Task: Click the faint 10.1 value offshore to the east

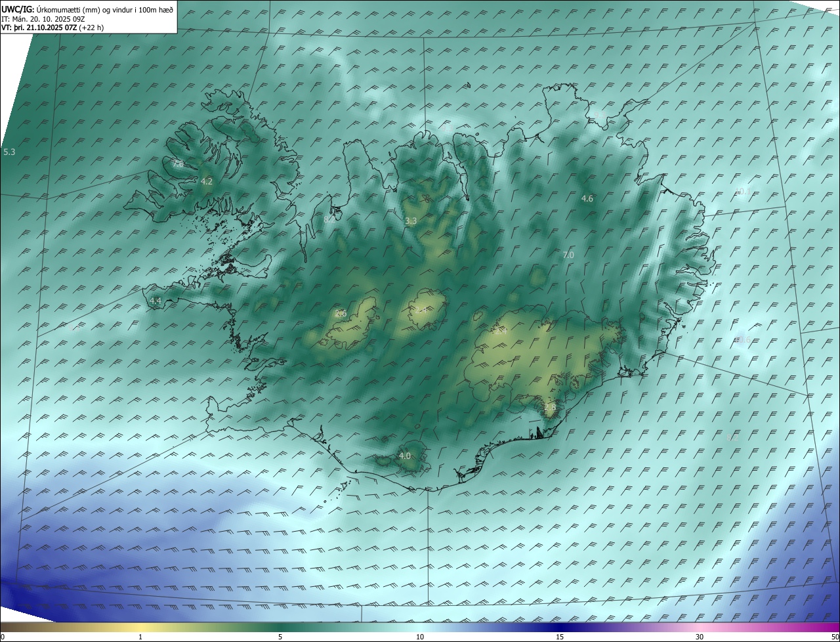Action: pos(742,192)
